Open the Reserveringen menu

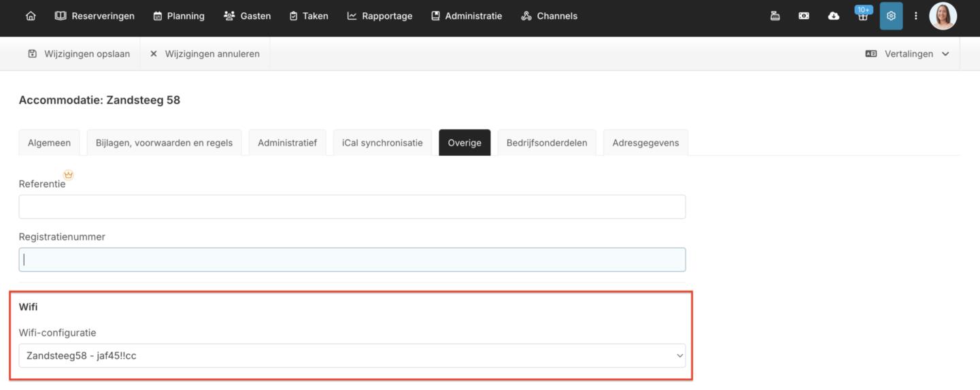click(95, 16)
